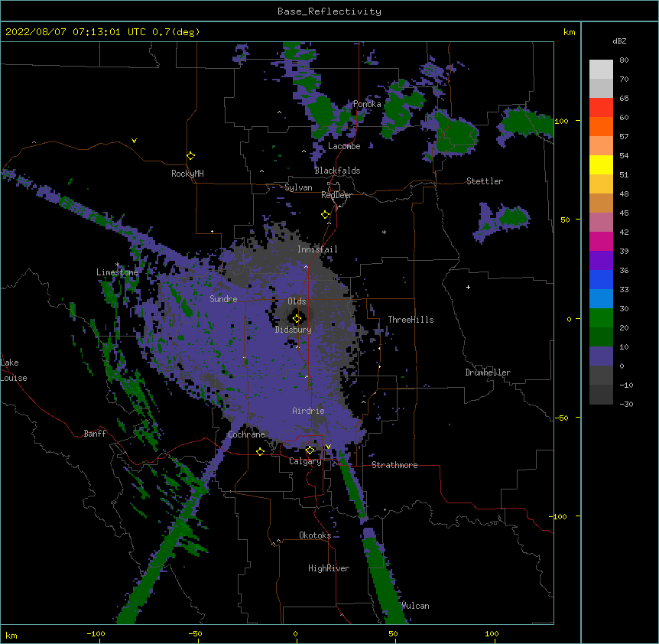Click the white asterisk marker east of RedDeer
The width and height of the screenshot is (659, 644).
pos(384,232)
